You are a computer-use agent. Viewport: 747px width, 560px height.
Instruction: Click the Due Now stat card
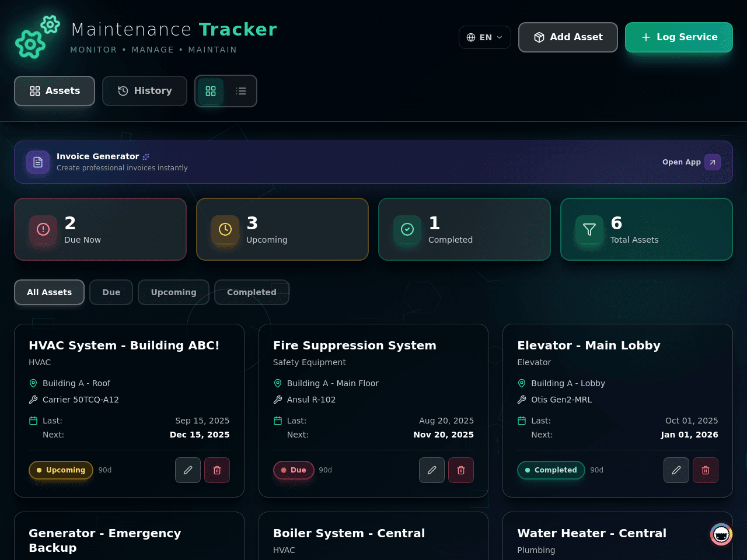(x=100, y=229)
